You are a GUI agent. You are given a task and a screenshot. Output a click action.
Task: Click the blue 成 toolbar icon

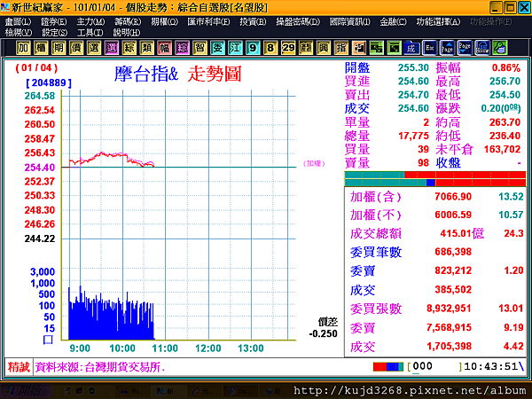pos(411,48)
